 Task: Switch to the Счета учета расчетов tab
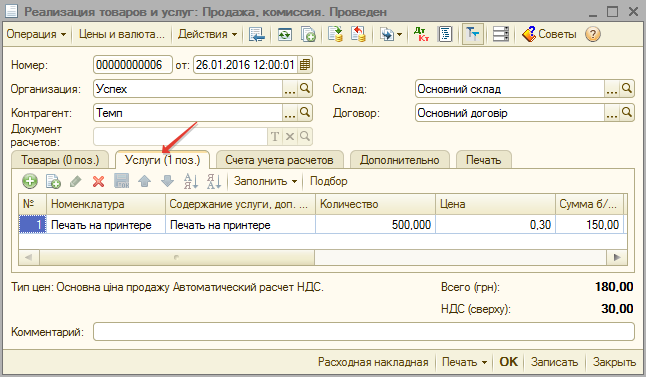point(279,160)
